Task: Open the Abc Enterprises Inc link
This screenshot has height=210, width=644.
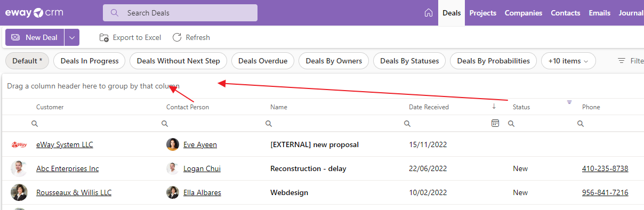Action: tap(67, 168)
